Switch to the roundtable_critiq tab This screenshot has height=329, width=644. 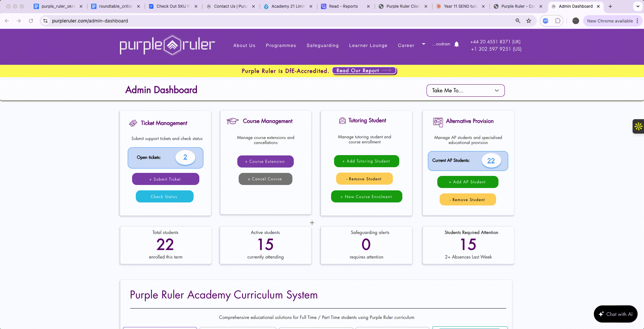click(x=116, y=6)
